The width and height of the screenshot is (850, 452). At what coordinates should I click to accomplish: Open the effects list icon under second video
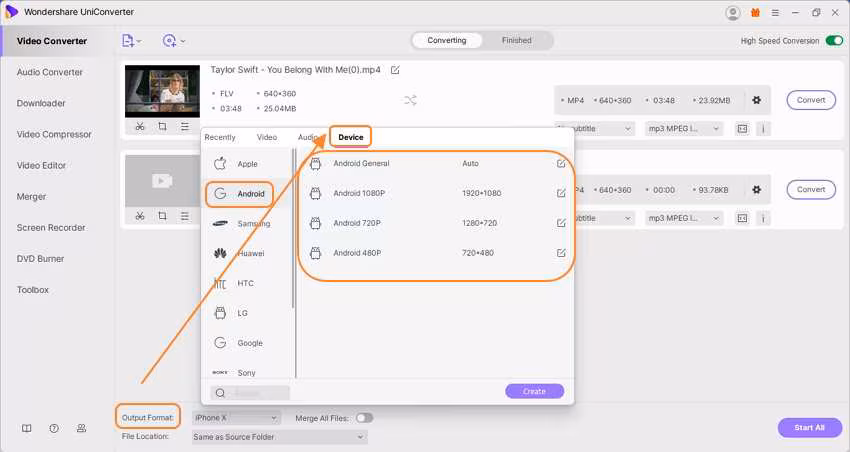[185, 216]
